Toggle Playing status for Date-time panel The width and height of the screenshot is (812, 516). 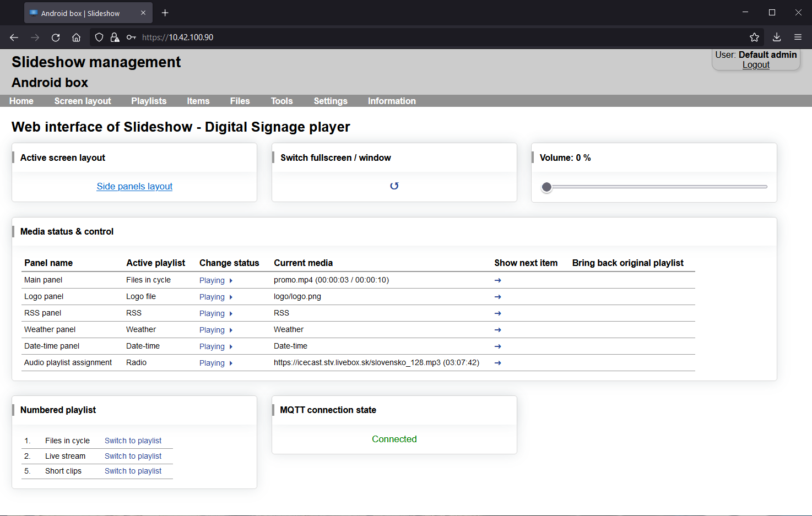216,346
